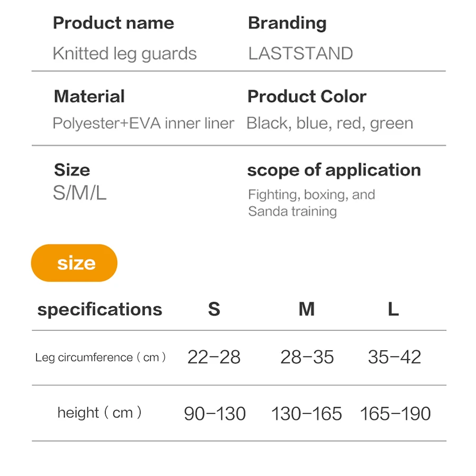Click Fighting, boxing, and Sanda training text
The image size is (476, 476).
pos(311,203)
